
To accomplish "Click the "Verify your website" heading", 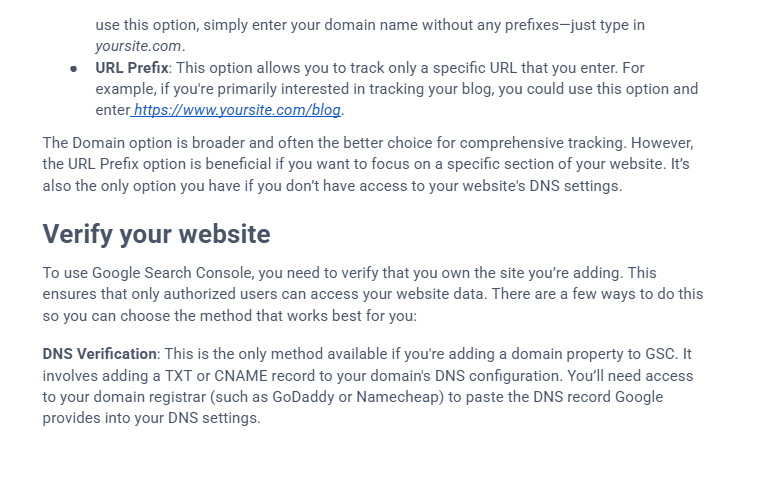I will (156, 234).
